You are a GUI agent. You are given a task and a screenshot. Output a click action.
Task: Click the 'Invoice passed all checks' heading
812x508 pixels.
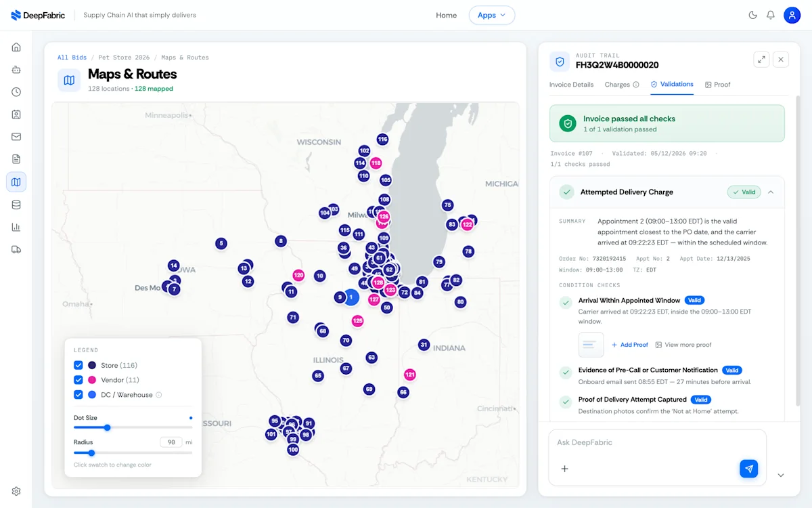pos(629,119)
